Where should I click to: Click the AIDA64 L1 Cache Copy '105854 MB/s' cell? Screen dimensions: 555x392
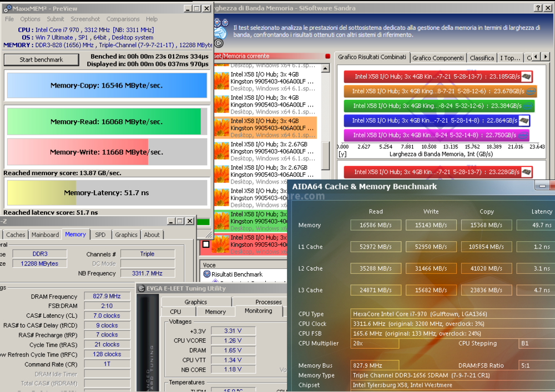click(486, 247)
